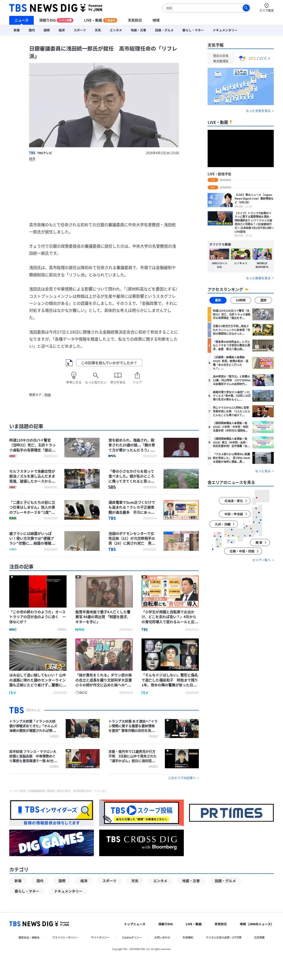Click the もっと知りたい magnifier reaction icon
The image size is (283, 980).
[x=96, y=375]
